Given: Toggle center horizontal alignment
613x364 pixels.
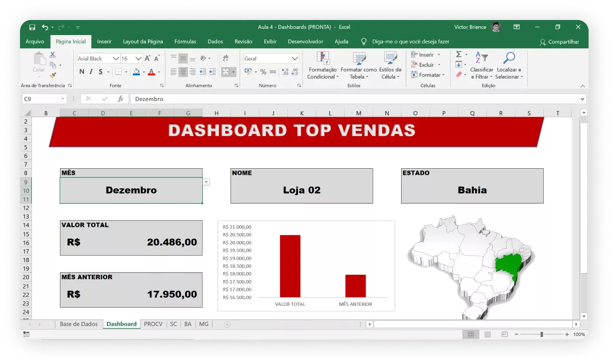Looking at the screenshot, I should click(x=183, y=71).
